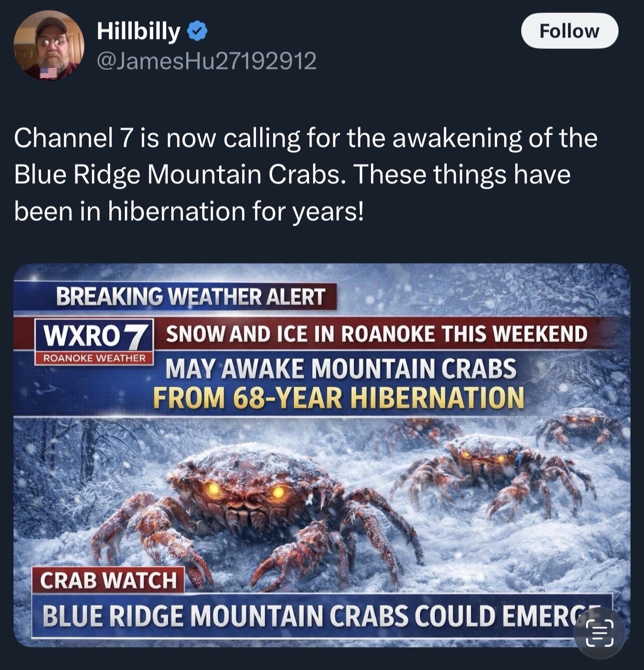The width and height of the screenshot is (644, 670).
Task: Click the Crab Watch label
Action: [x=108, y=580]
